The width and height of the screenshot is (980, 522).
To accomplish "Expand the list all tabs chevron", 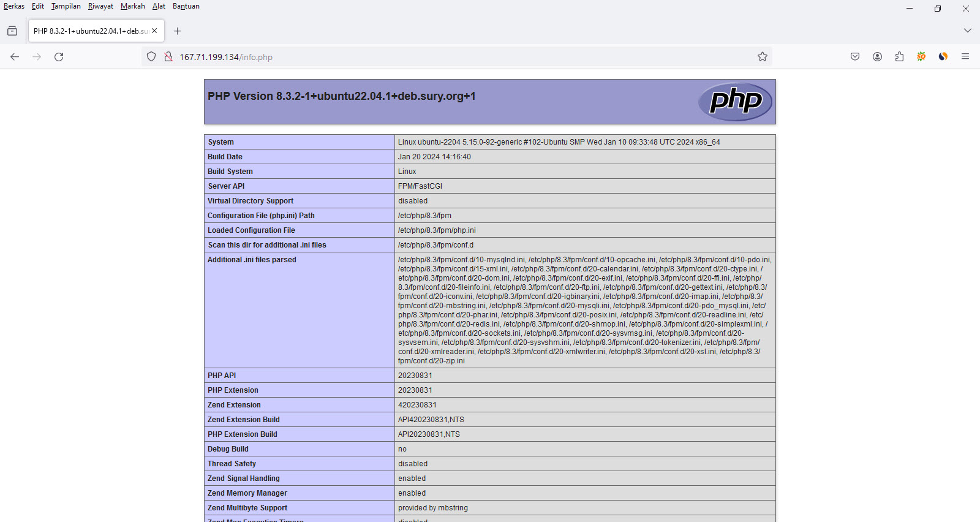I will tap(967, 31).
